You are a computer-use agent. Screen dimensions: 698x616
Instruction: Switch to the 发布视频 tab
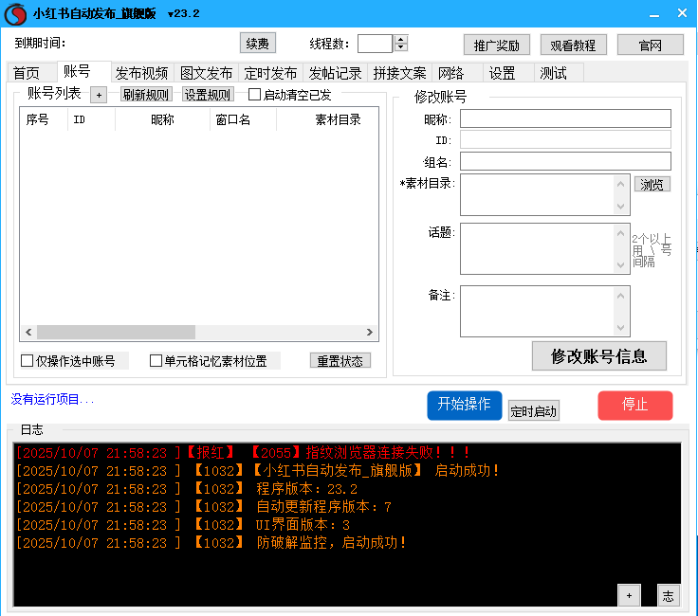pyautogui.click(x=141, y=73)
